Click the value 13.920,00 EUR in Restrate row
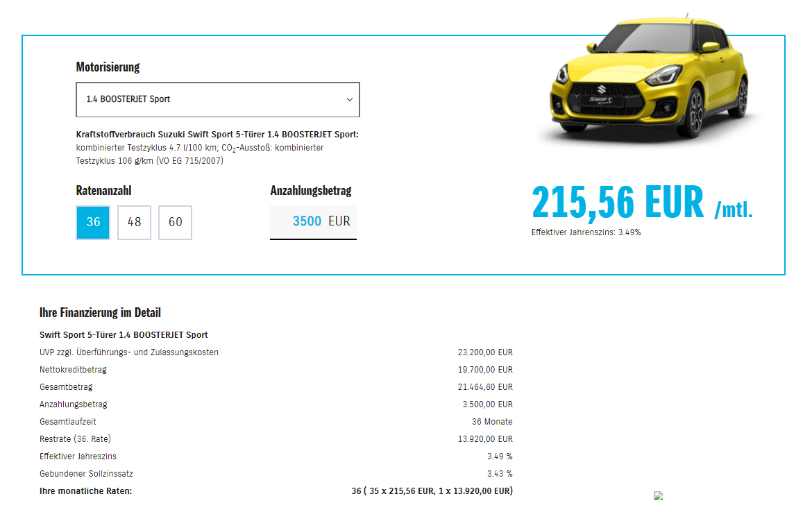812x512 pixels. click(x=485, y=439)
